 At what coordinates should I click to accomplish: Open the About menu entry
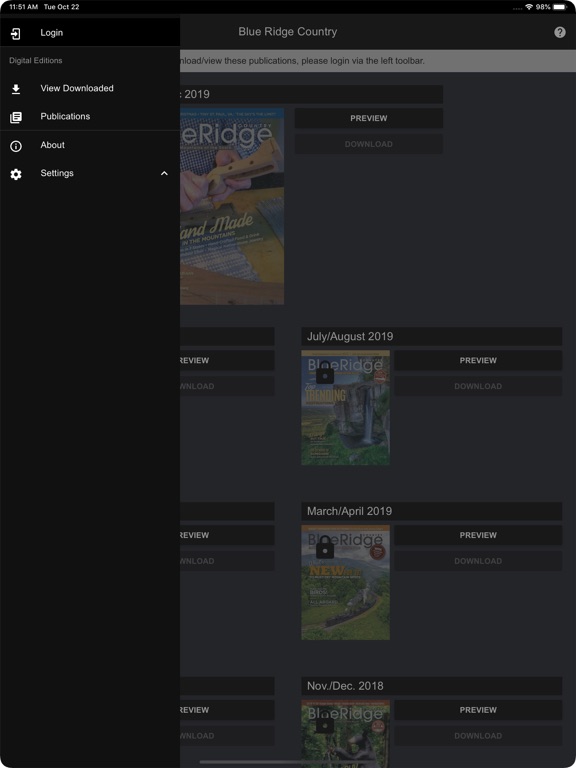[x=90, y=145]
